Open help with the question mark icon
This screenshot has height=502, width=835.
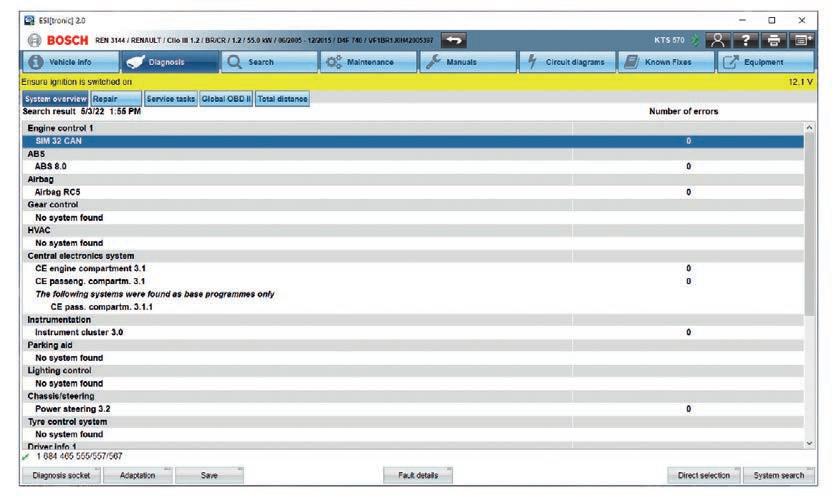coord(746,40)
